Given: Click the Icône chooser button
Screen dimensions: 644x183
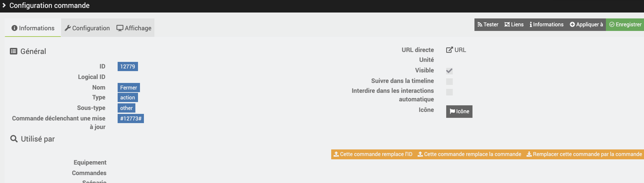Looking at the screenshot, I should click(x=459, y=112).
